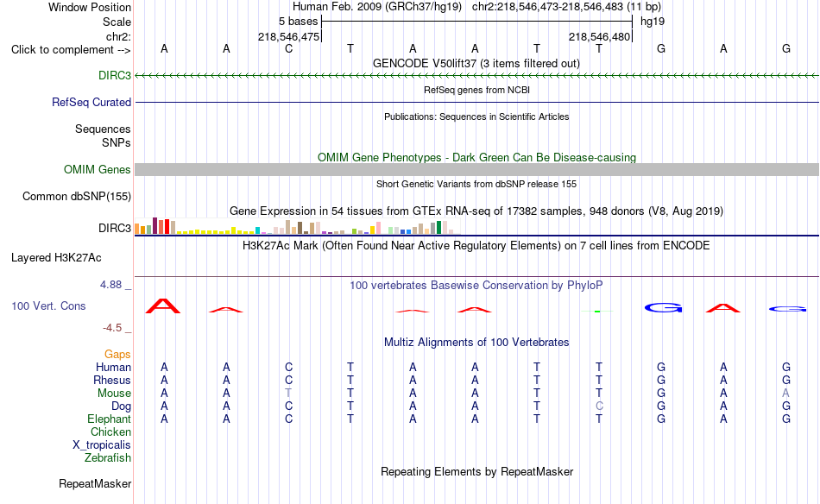Open 'Short Genetic Variants from dbSNP release 155'
This screenshot has width=820, height=504.
pos(476,184)
